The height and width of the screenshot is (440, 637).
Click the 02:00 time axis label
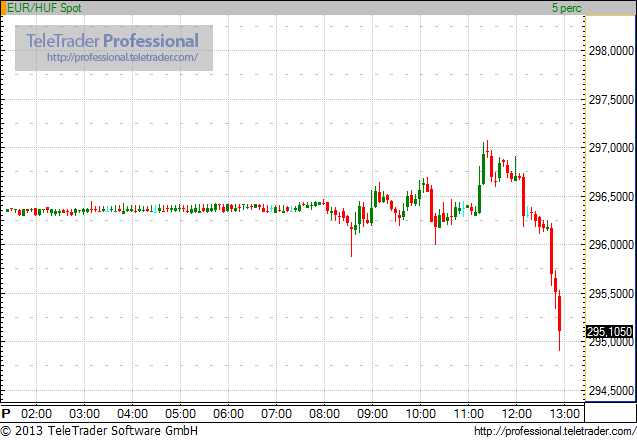37,414
